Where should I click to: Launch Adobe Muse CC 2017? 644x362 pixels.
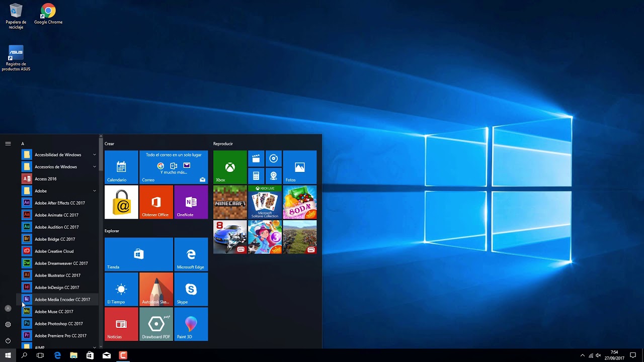pos(59,312)
